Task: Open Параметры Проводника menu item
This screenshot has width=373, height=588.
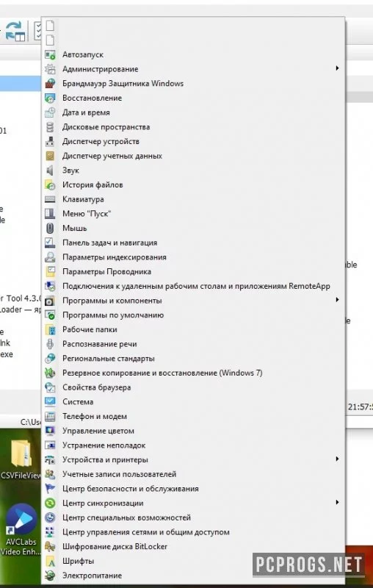Action: pos(193,271)
